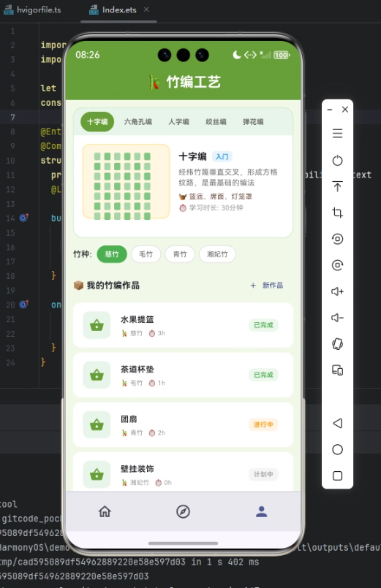Tap the profile person icon in bottom navigation

pos(262,511)
